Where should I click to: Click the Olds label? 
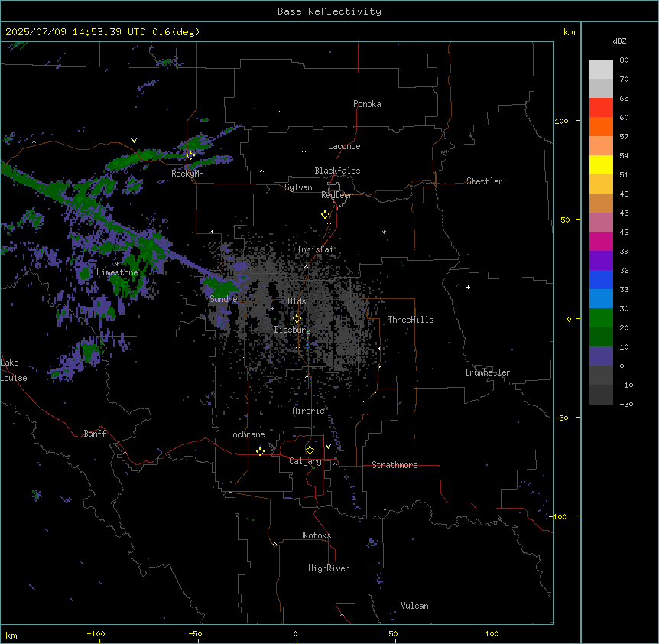(x=297, y=301)
